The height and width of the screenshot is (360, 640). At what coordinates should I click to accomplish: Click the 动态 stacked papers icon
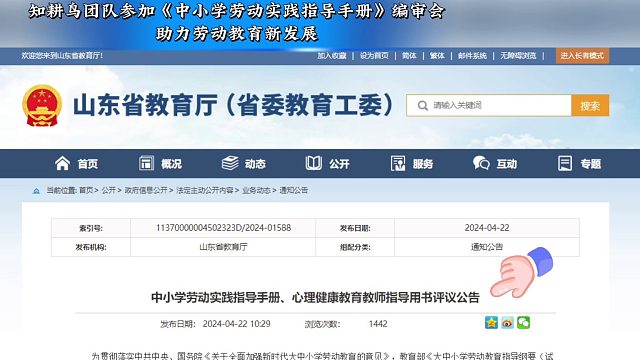[x=230, y=163]
